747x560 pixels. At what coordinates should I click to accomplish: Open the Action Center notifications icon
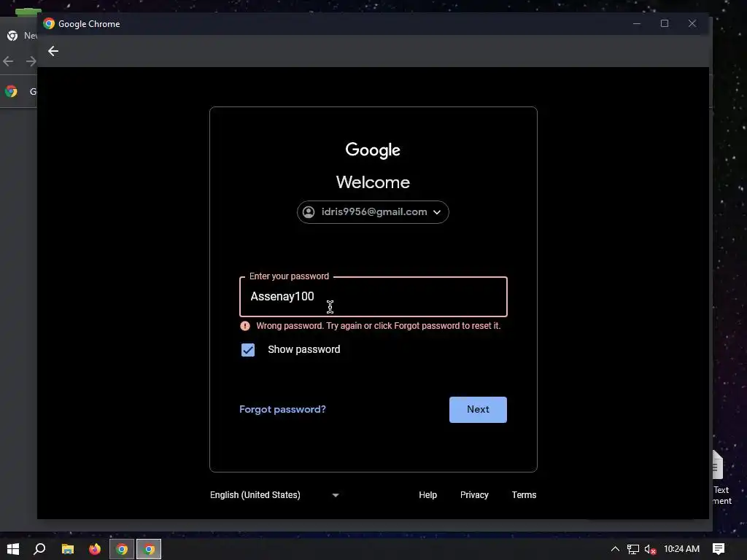pyautogui.click(x=719, y=549)
